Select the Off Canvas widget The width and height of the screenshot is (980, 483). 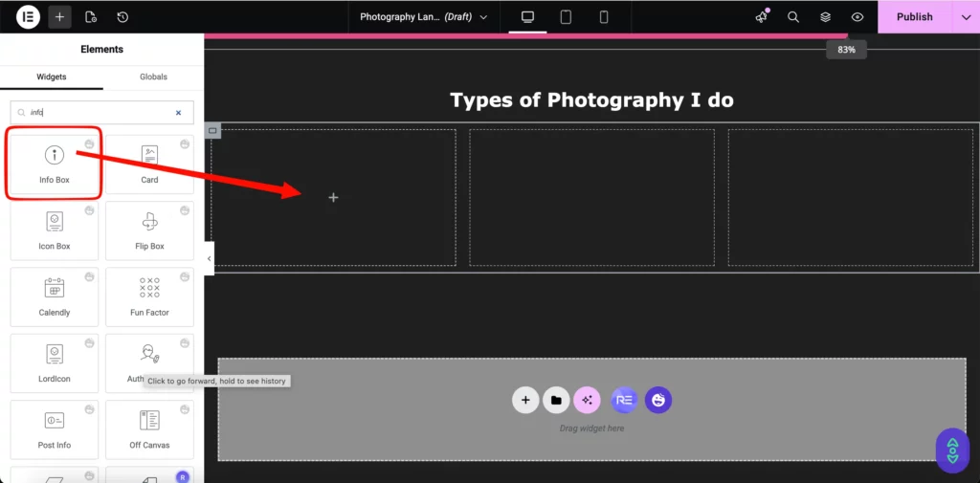[x=149, y=429]
